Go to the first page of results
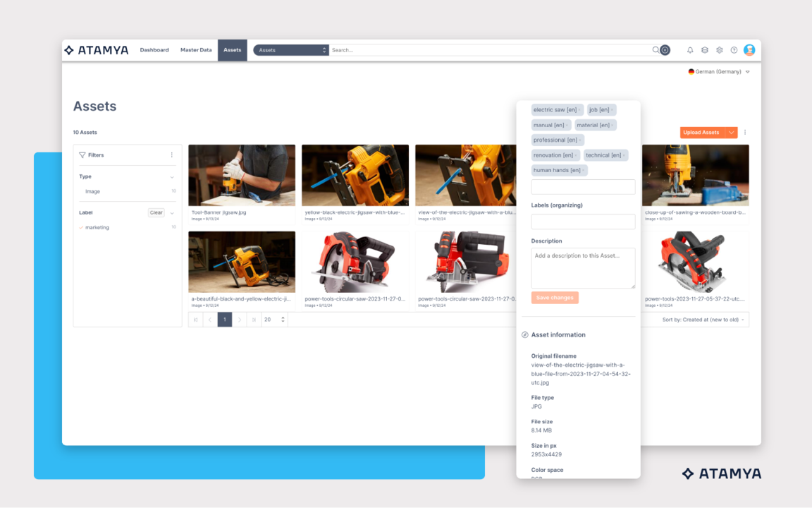This screenshot has height=508, width=812. pyautogui.click(x=196, y=320)
